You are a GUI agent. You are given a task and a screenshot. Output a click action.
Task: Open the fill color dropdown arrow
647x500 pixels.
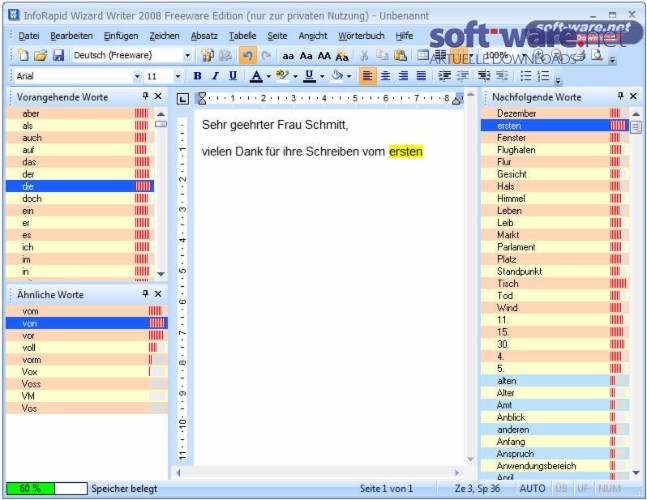tap(349, 76)
